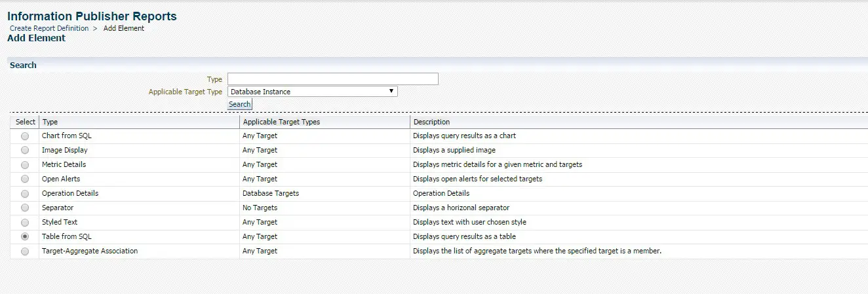Viewport: 868px width, 294px height.
Task: Pick the Operation Details radio button
Action: click(x=25, y=194)
